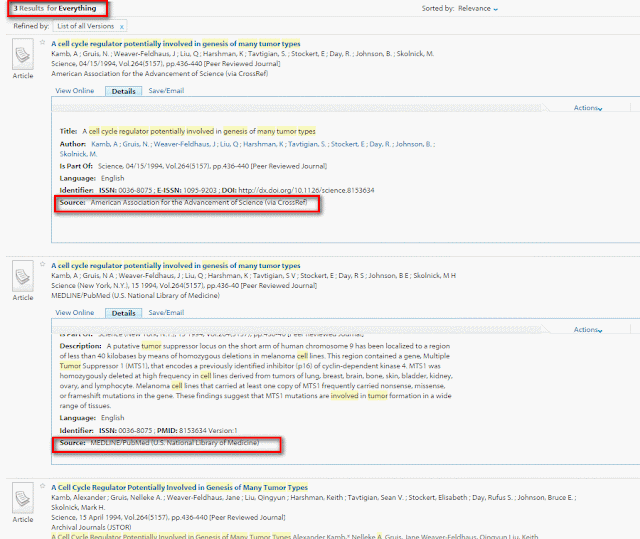Click 'Archival Journals (JSTOR)' source line

pyautogui.click(x=91, y=527)
